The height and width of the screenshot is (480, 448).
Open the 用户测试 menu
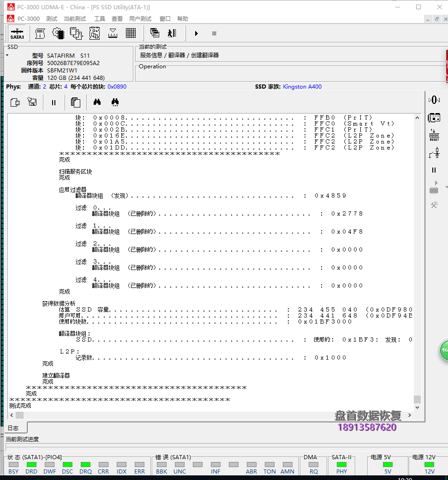pyautogui.click(x=140, y=19)
